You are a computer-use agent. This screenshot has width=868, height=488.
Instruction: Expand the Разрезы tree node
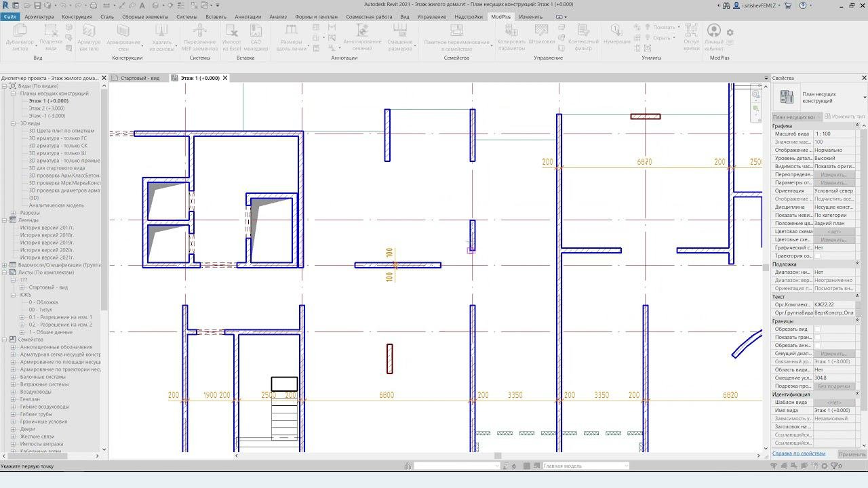pos(13,213)
